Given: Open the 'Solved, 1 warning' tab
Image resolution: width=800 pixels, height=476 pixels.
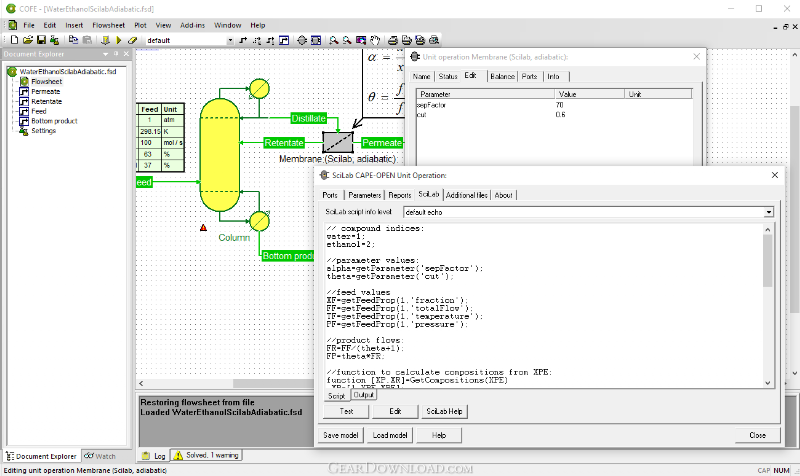Looking at the screenshot, I should click(x=207, y=455).
